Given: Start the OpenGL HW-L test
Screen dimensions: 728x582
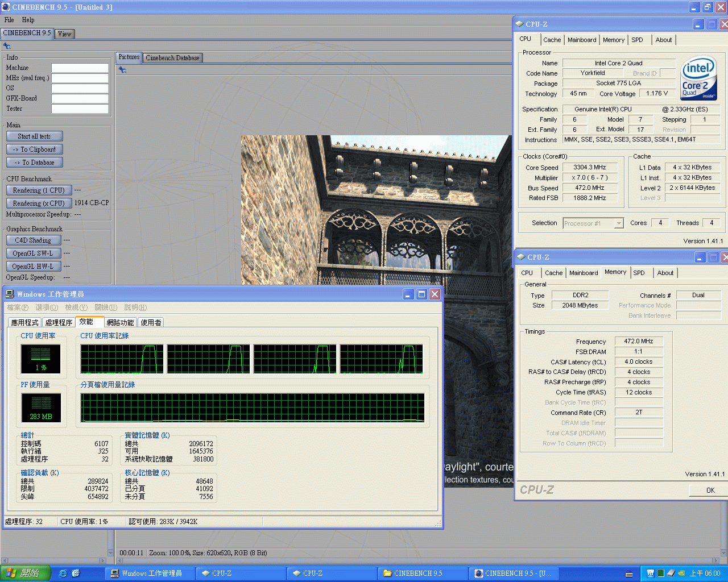Looking at the screenshot, I should point(33,267).
